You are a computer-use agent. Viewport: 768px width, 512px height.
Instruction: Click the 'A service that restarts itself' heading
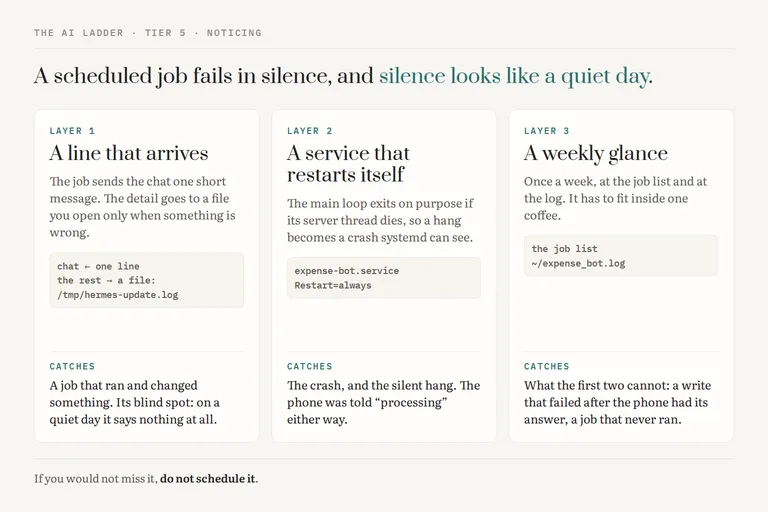tap(348, 164)
